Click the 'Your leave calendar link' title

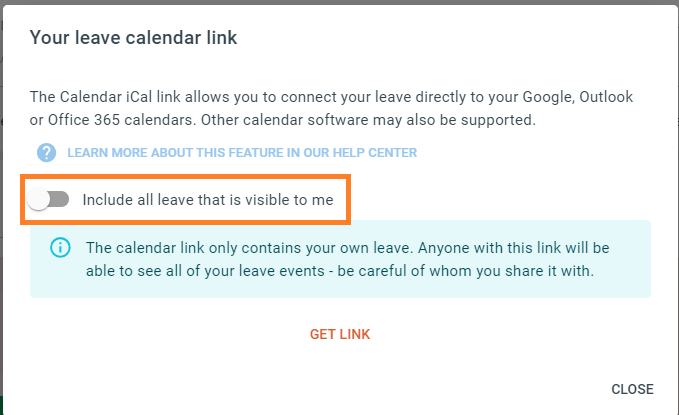click(x=133, y=38)
